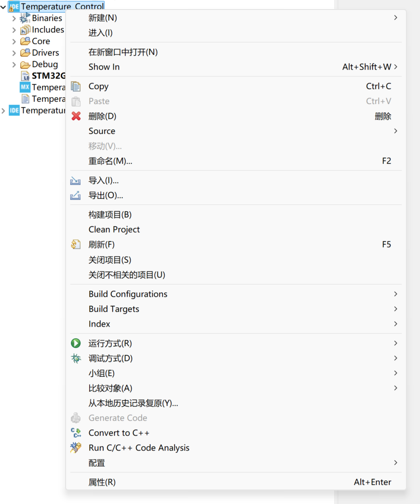Expand the Core folder
This screenshot has height=504, width=420.
[13, 41]
